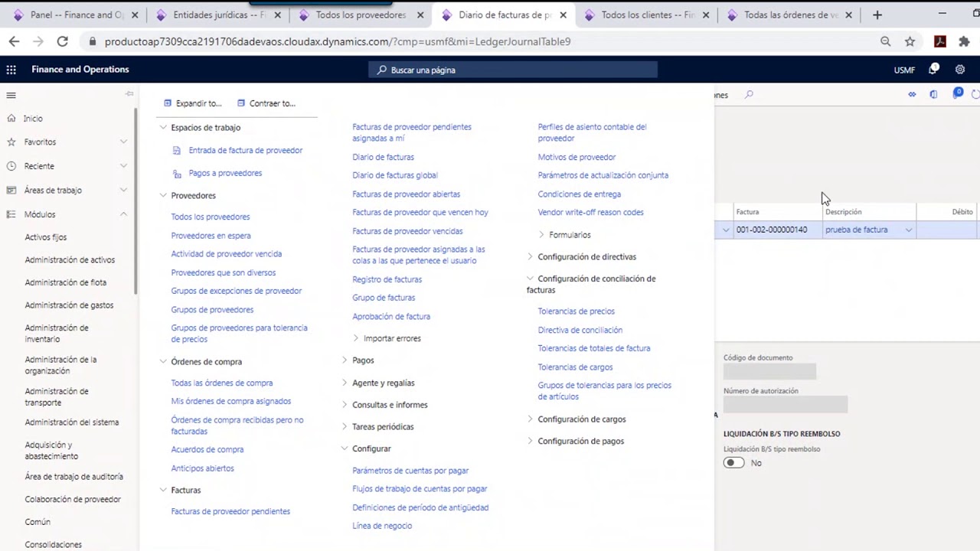Expand the Favoritos navigation group
This screenshot has height=551, width=980.
point(123,142)
